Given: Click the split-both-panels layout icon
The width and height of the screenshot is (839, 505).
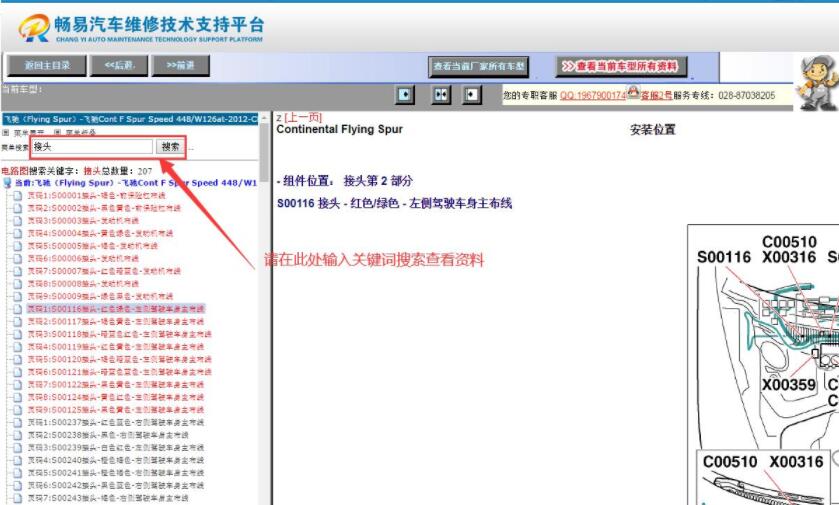Looking at the screenshot, I should coord(441,95).
